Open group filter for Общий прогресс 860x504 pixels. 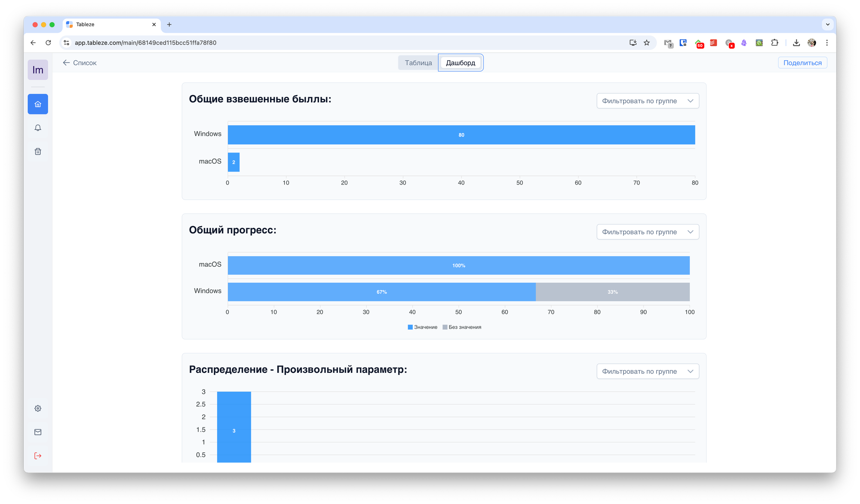coord(648,232)
